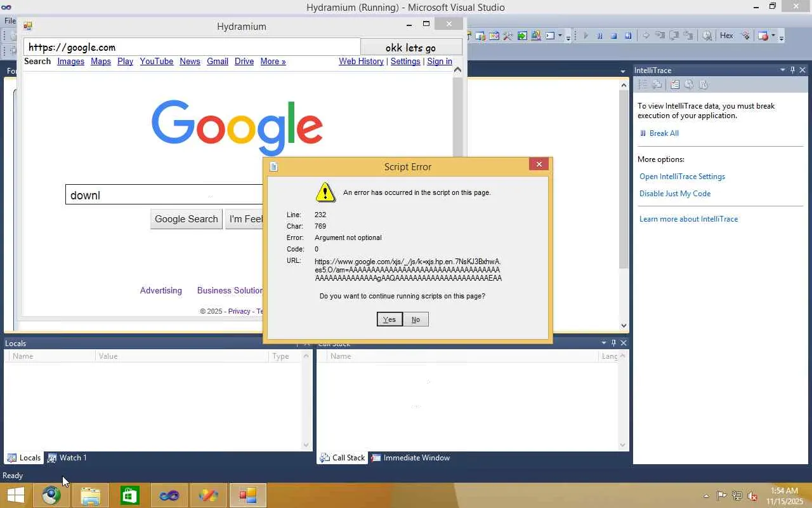Toggle Hex display in debug toolbar
The width and height of the screenshot is (812, 508).
[x=726, y=36]
